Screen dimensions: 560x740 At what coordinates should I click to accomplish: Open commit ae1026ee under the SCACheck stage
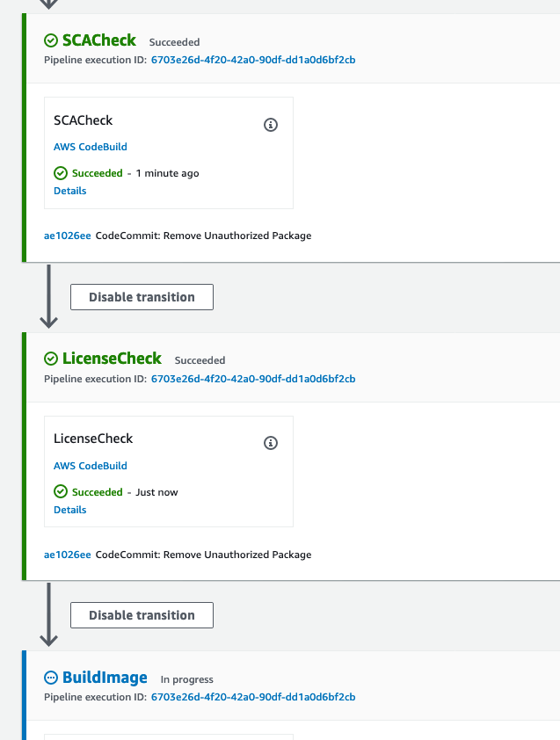(x=68, y=236)
